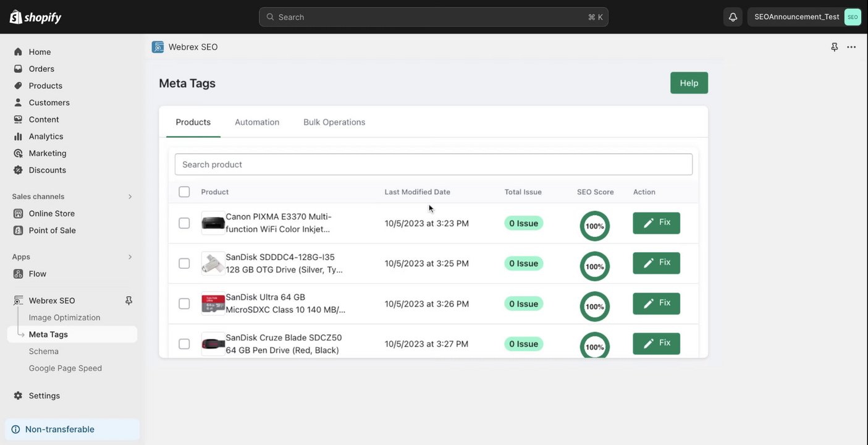Check the Canon PIXMA E3370 row checkbox

184,223
